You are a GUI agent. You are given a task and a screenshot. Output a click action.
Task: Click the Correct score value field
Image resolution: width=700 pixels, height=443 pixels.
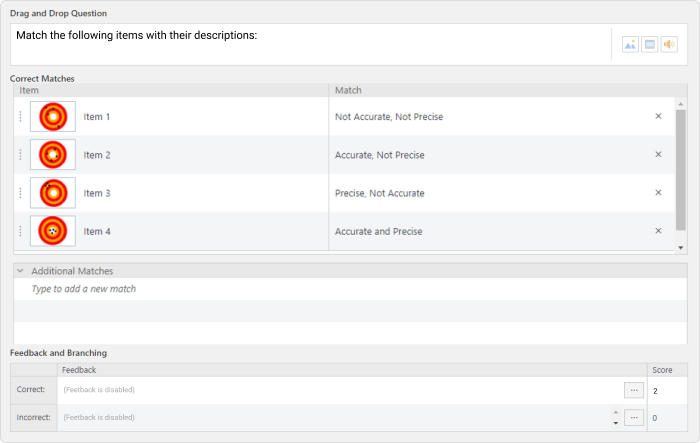pos(667,391)
